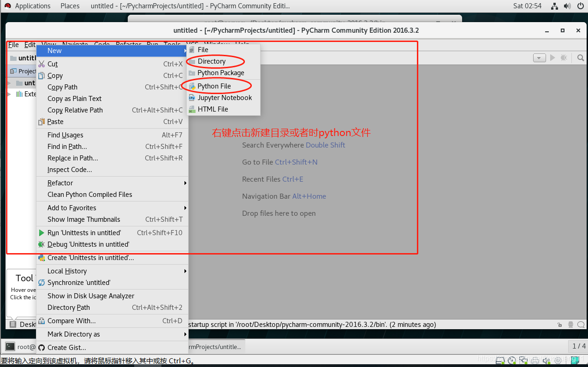Choose Clean Python Compiled Files
Image resolution: width=588 pixels, height=367 pixels.
point(113,195)
